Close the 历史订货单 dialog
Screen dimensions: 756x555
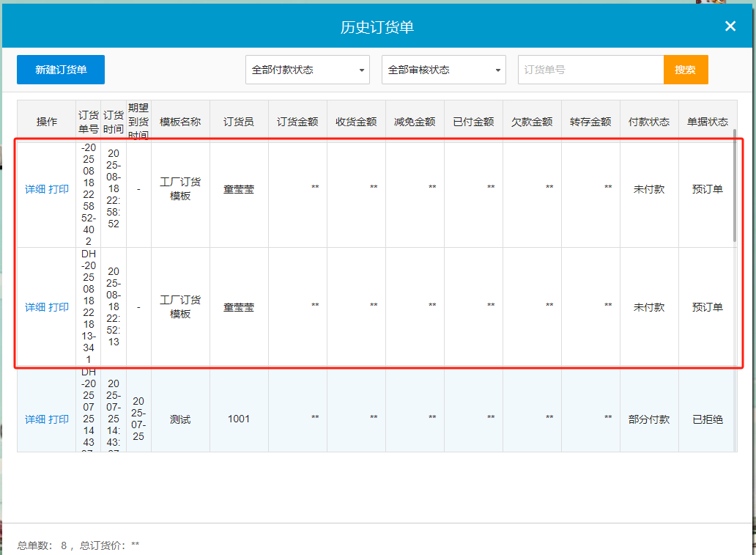(730, 26)
